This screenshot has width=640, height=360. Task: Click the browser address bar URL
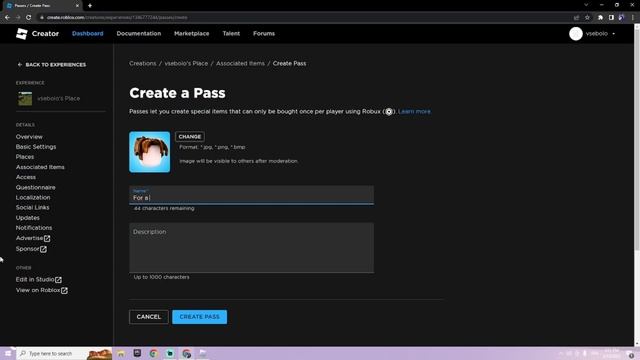point(117,18)
